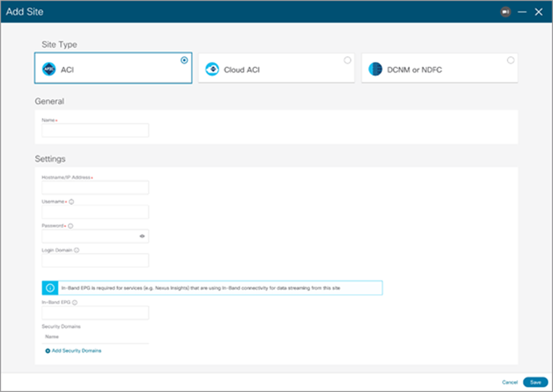Click the DCNM or NDFC logo icon
Viewport: 553px width, 392px height.
coord(375,69)
